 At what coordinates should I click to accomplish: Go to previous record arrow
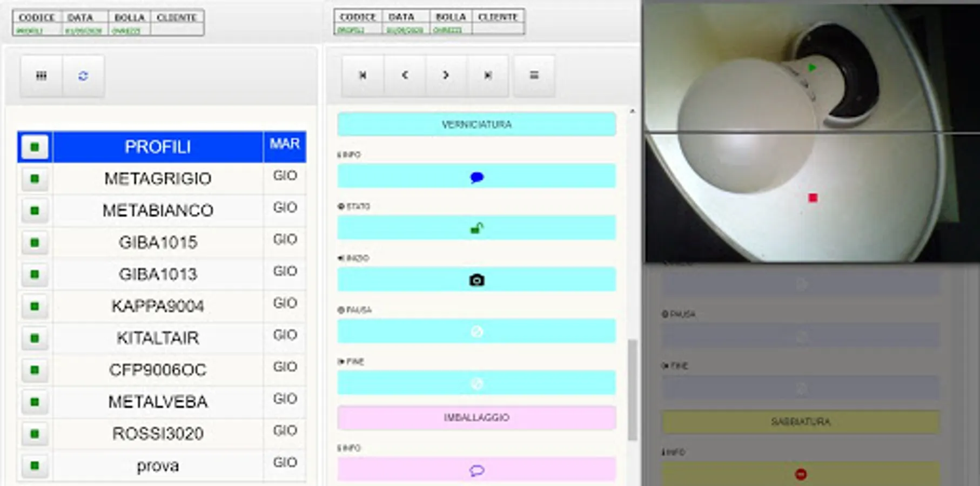[405, 76]
